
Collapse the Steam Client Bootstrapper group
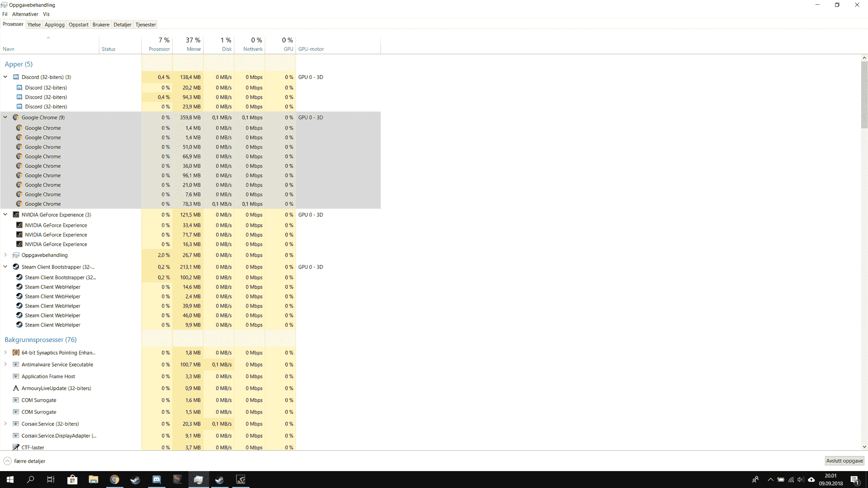point(5,266)
